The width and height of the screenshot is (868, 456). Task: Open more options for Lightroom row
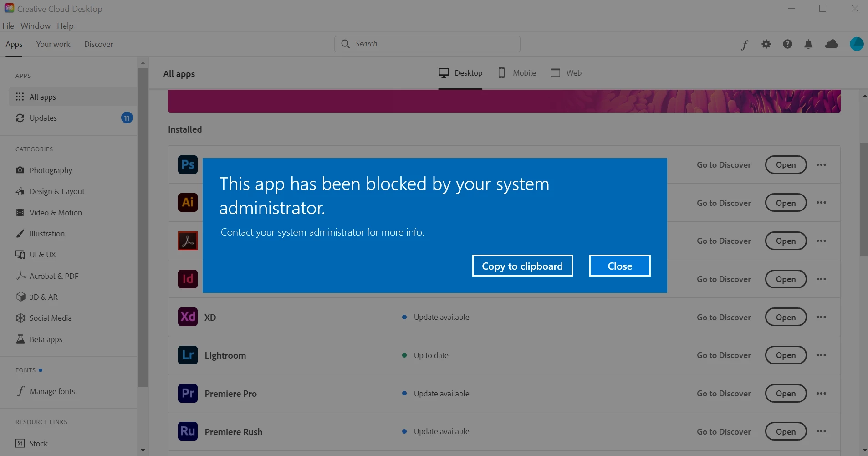[821, 355]
